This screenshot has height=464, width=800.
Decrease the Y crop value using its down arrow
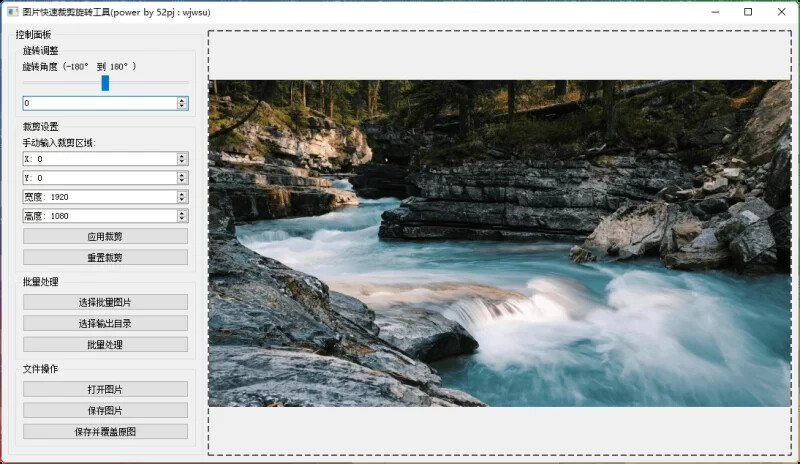[182, 181]
